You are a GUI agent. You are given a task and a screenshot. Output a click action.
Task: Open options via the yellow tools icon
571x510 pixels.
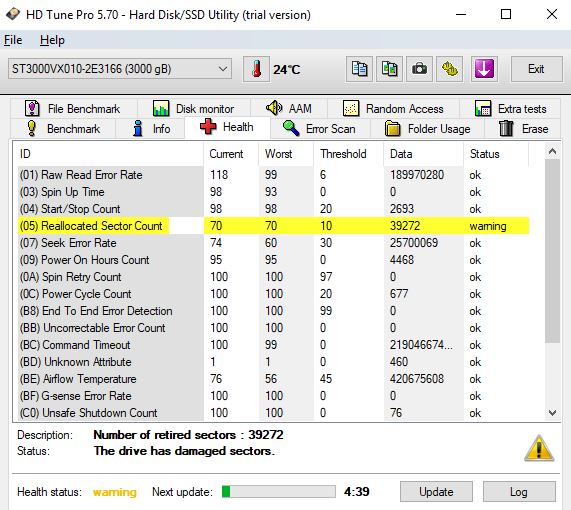click(450, 69)
